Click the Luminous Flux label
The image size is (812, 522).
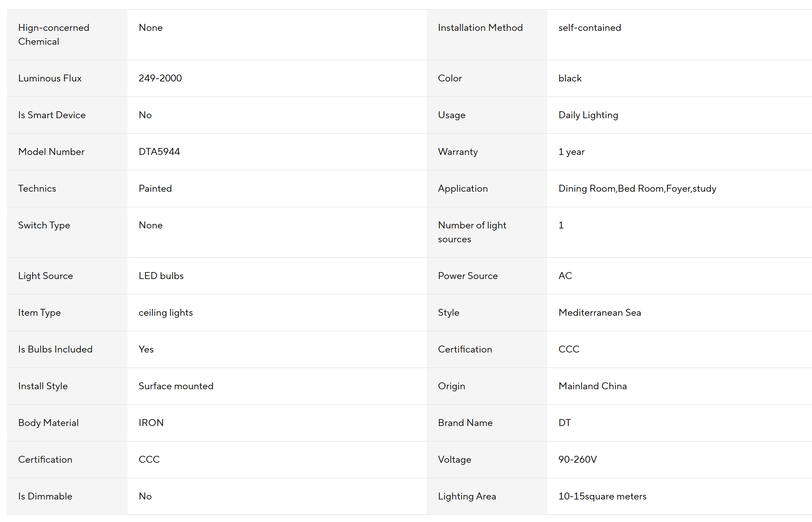point(50,78)
